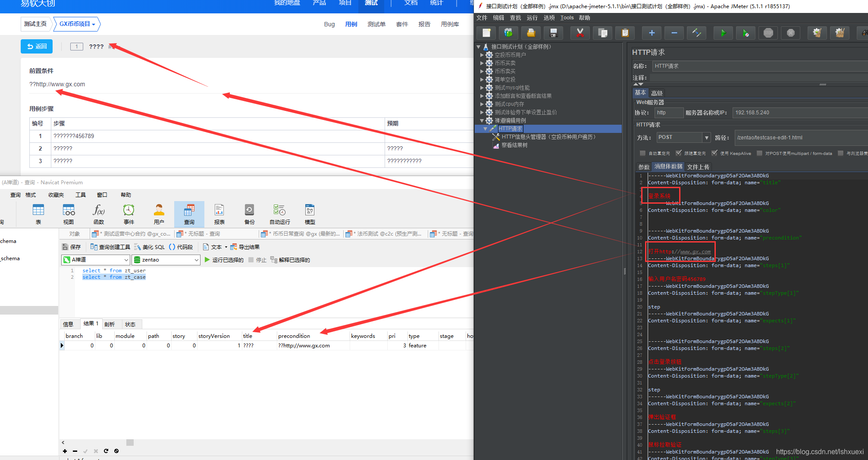Open a test plan file in JMeter

[531, 33]
